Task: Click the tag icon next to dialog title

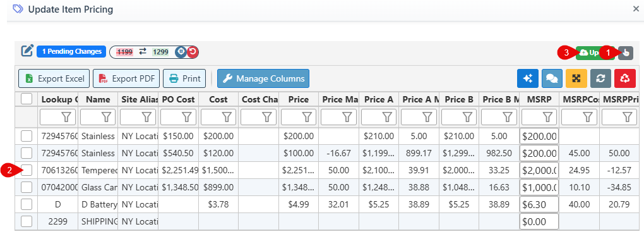Action: click(18, 9)
